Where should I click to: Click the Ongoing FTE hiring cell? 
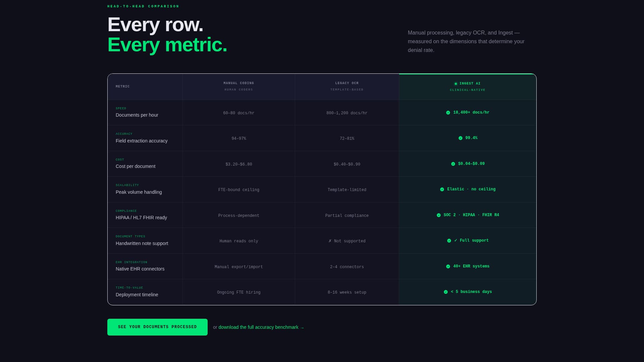click(239, 293)
